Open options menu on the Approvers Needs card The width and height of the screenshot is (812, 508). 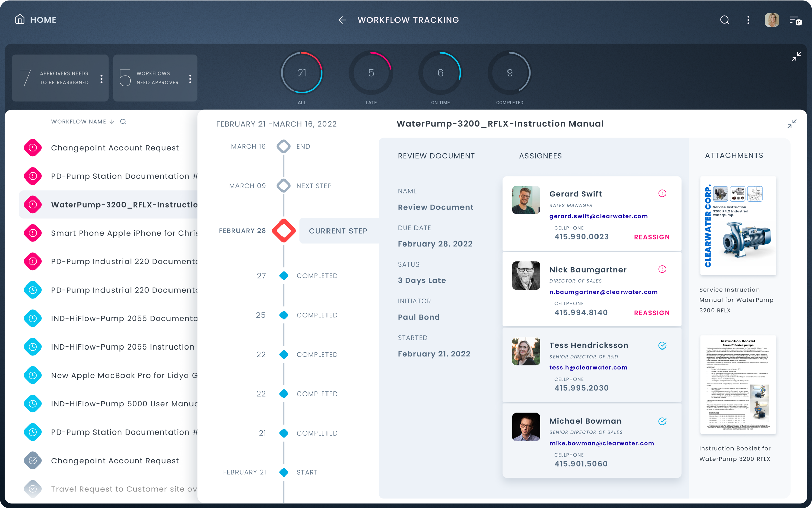(101, 79)
